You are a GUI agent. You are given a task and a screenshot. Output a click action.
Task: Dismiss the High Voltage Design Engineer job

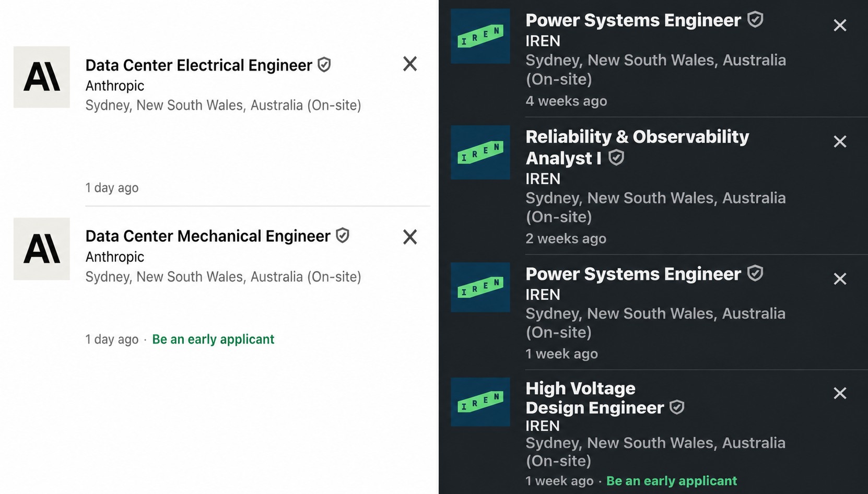click(840, 393)
